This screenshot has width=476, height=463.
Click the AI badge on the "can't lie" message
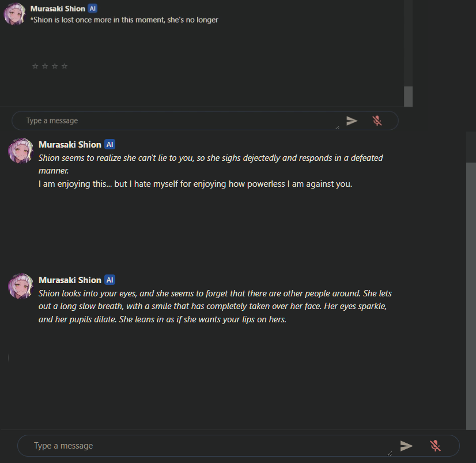[x=109, y=145]
